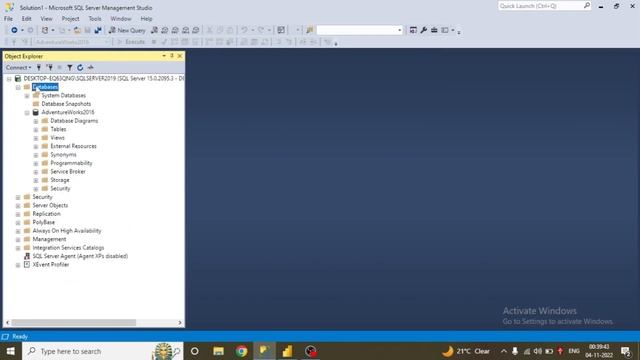Click the Quick Launch search magnifier icon
The width and height of the screenshot is (640, 360).
pyautogui.click(x=587, y=6)
